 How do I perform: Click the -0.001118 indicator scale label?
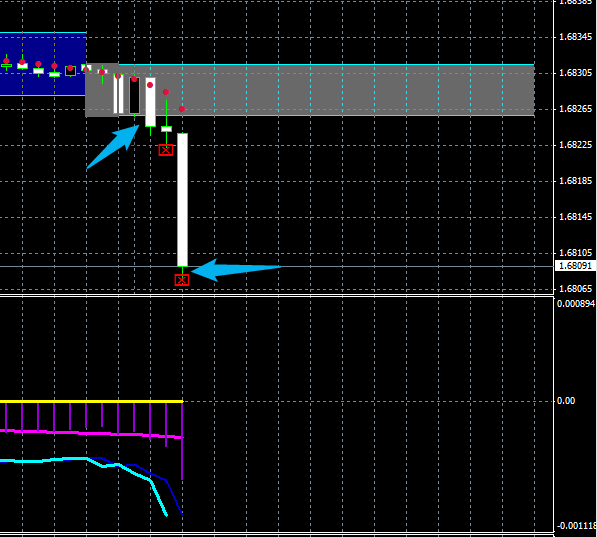[576, 526]
